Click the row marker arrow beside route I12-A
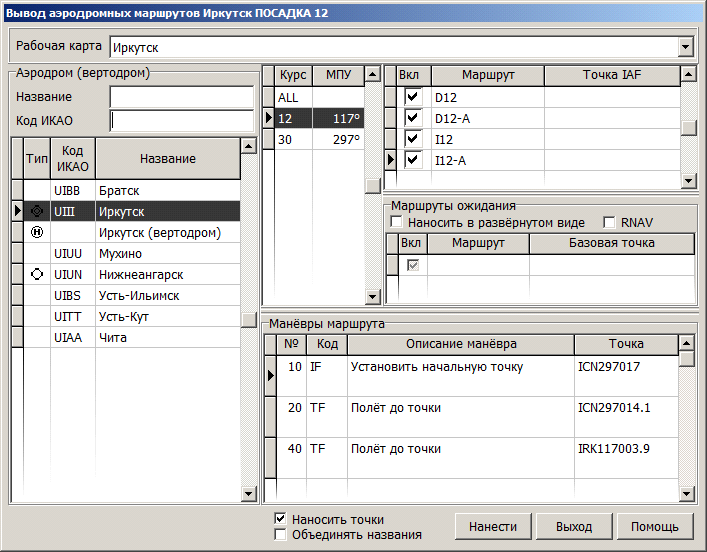707x552 pixels. tap(391, 160)
